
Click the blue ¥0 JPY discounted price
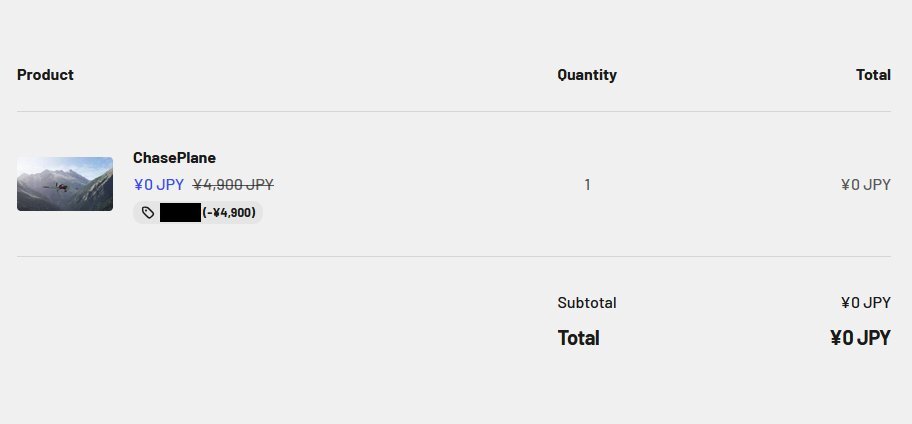159,184
